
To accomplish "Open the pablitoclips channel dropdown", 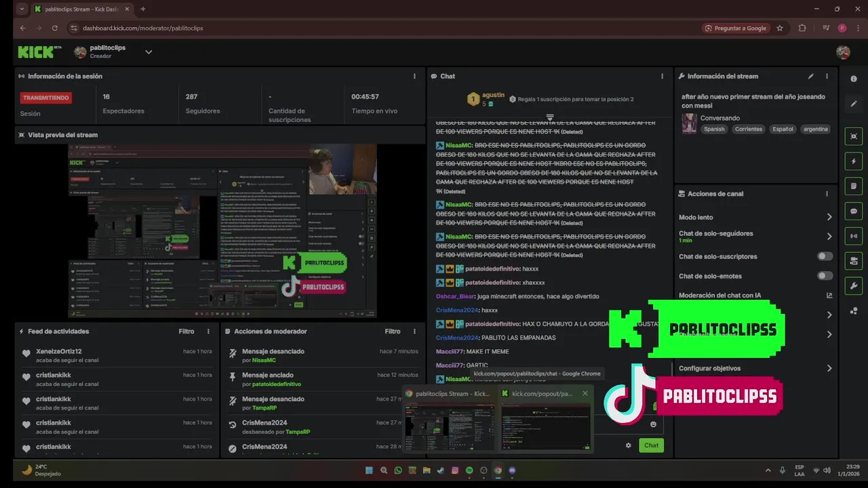I will (x=149, y=52).
